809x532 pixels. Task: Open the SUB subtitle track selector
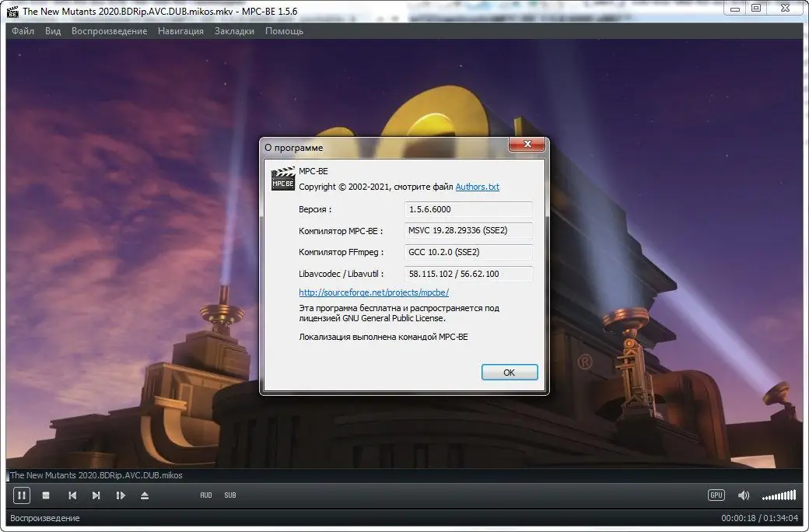(x=229, y=495)
